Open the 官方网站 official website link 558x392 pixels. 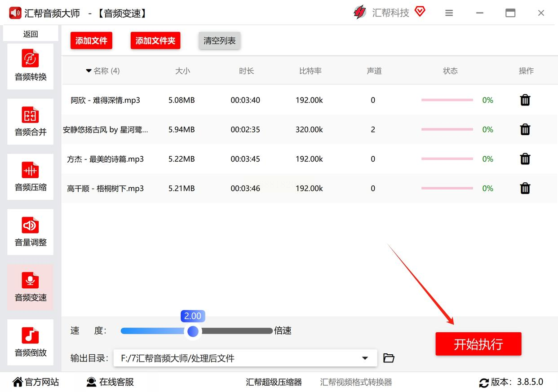(x=36, y=382)
